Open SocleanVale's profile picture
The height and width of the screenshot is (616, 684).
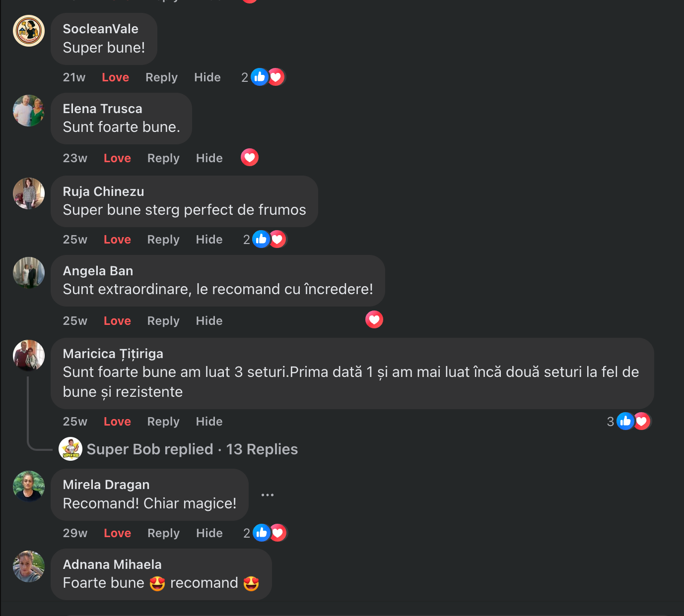(x=29, y=31)
